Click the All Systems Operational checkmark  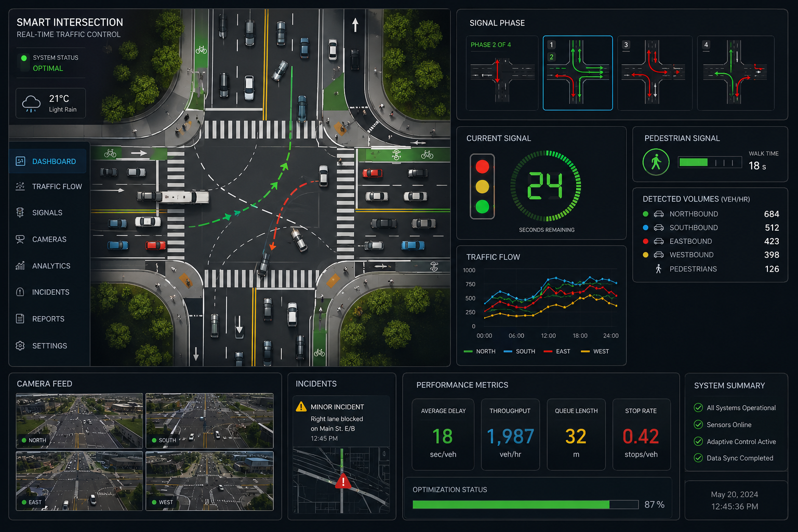[x=698, y=408]
